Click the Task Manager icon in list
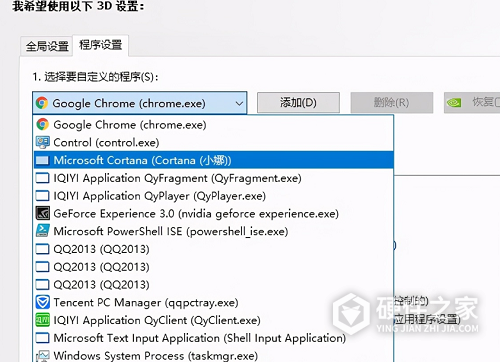Screen dimensions: 500x362 coord(42,356)
